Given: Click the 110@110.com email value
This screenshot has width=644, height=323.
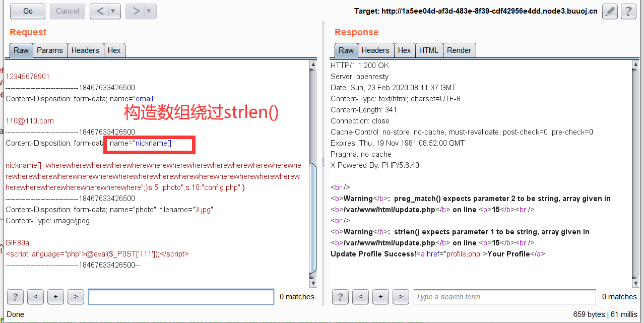Looking at the screenshot, I should [30, 121].
